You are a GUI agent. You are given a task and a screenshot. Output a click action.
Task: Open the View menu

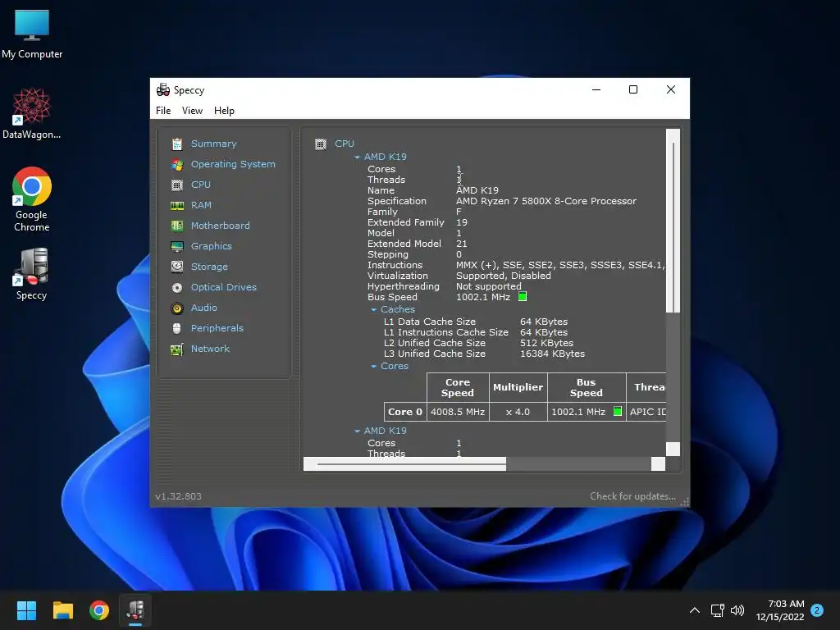click(x=192, y=111)
